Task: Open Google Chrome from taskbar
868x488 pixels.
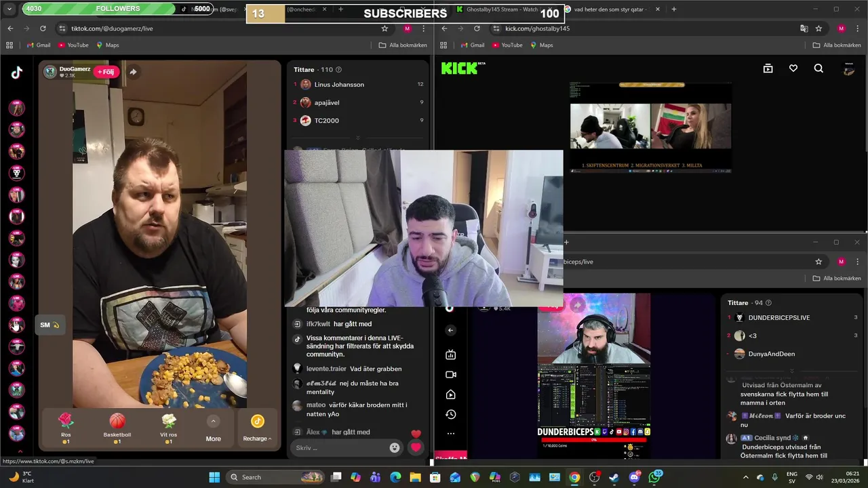Action: pos(574,477)
